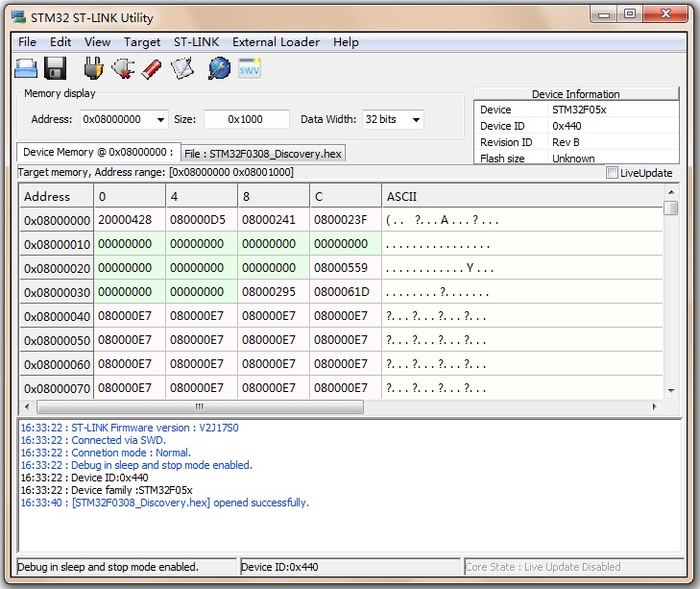Enable the LiveUpdate checkbox
This screenshot has height=589, width=700.
pos(612,173)
